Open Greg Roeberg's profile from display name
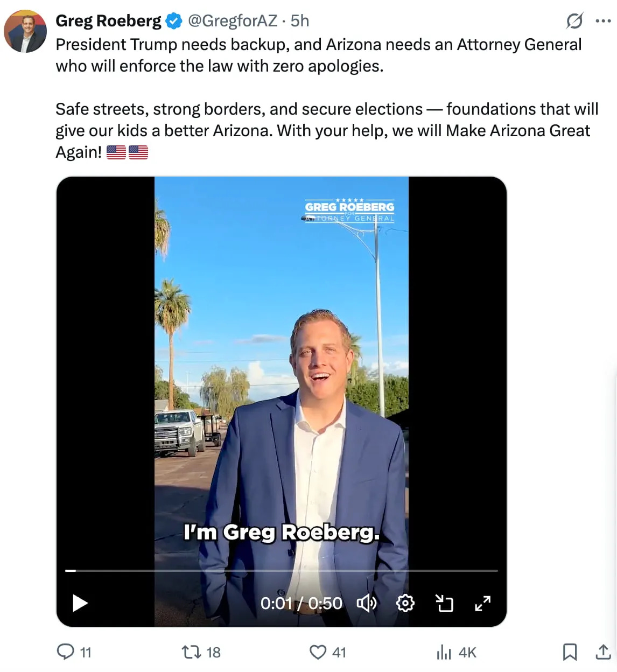This screenshot has height=672, width=617. pos(108,21)
